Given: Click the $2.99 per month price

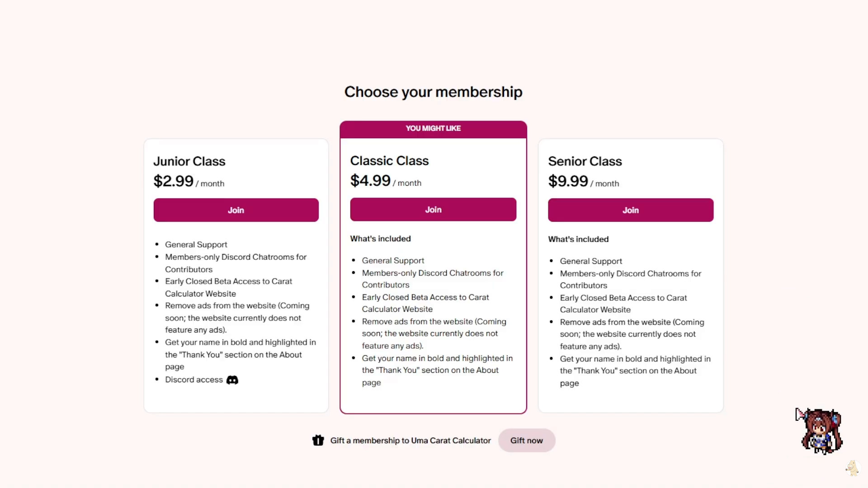Looking at the screenshot, I should point(189,181).
